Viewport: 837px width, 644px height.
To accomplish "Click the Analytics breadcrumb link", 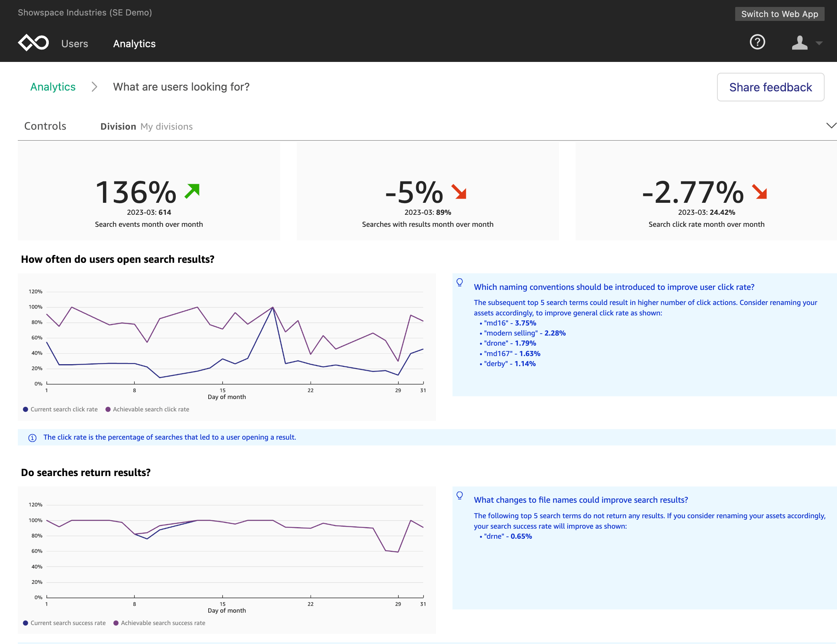I will 53,87.
